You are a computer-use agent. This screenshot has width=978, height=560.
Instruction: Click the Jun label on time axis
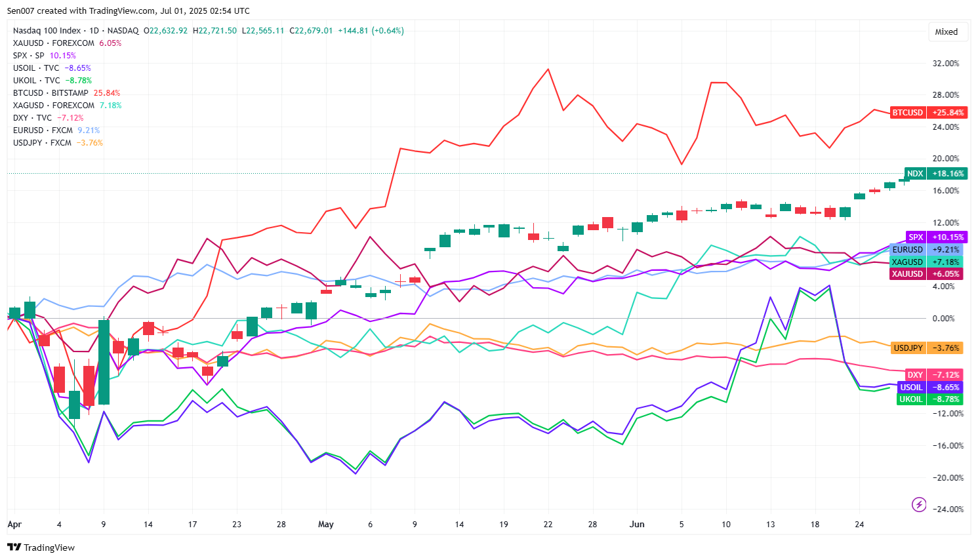coord(637,525)
